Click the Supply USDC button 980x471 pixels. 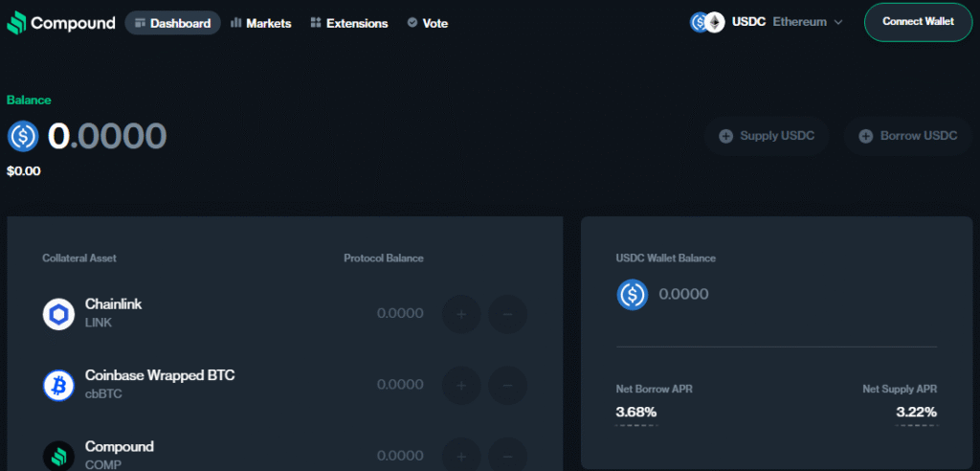(x=767, y=136)
